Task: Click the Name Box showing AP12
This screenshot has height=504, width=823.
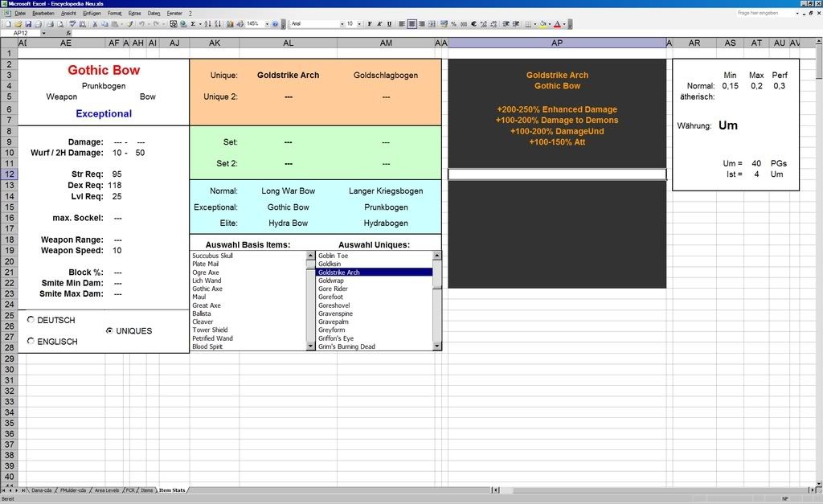Action: coord(21,33)
